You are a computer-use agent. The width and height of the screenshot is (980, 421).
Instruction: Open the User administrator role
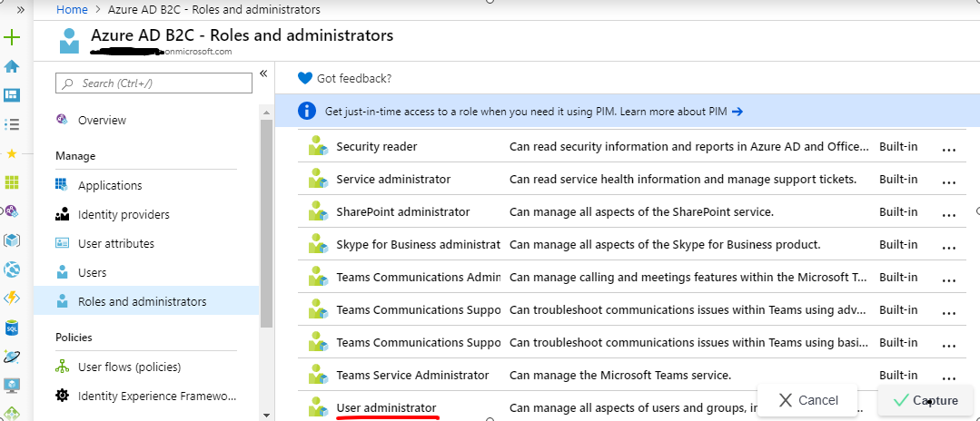(x=386, y=408)
